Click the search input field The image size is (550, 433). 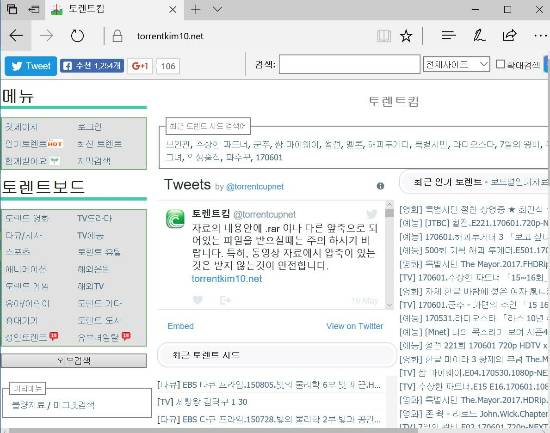(x=350, y=64)
